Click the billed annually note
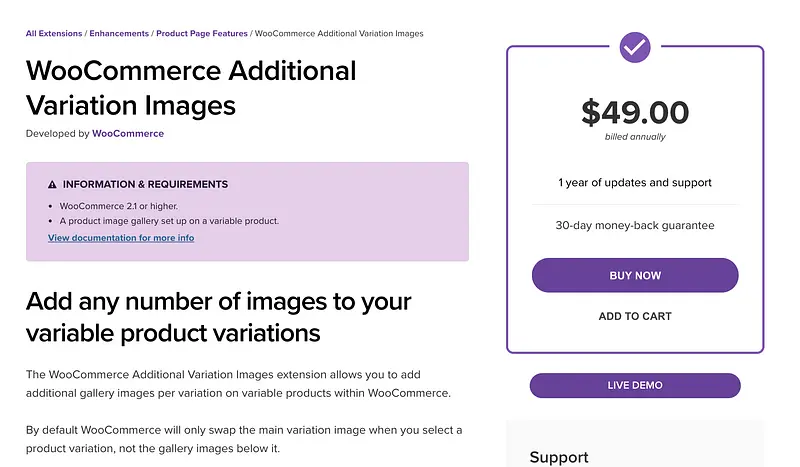The image size is (800, 467). (635, 137)
